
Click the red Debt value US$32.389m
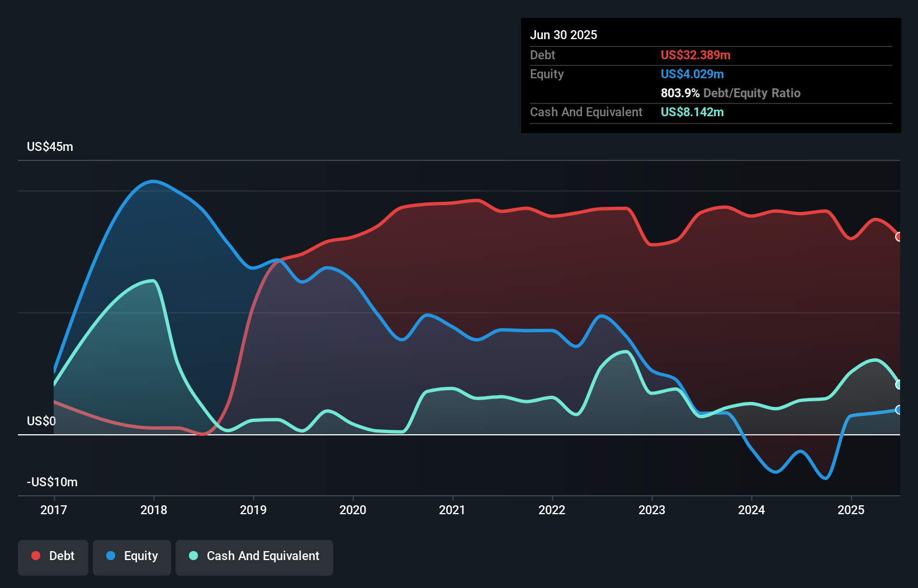695,55
